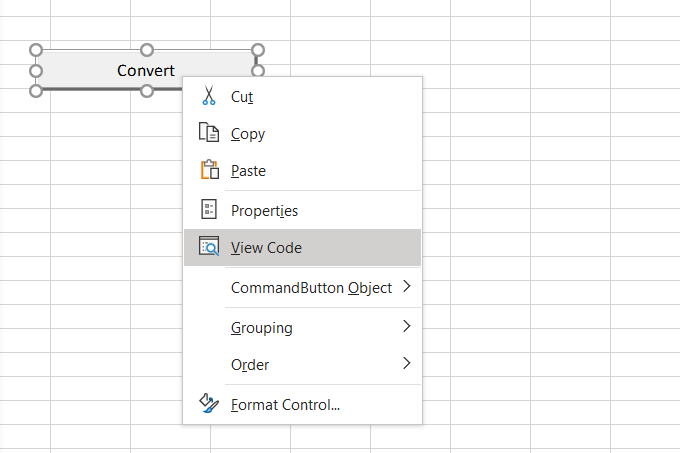Click the bottom-center resize handle of Convert button
The width and height of the screenshot is (680, 453).
pos(146,91)
